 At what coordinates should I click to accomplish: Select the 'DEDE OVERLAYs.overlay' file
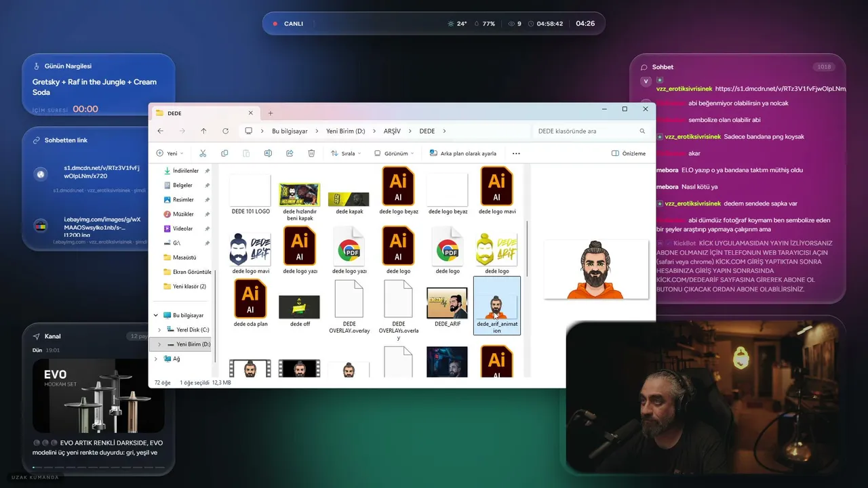(x=399, y=310)
